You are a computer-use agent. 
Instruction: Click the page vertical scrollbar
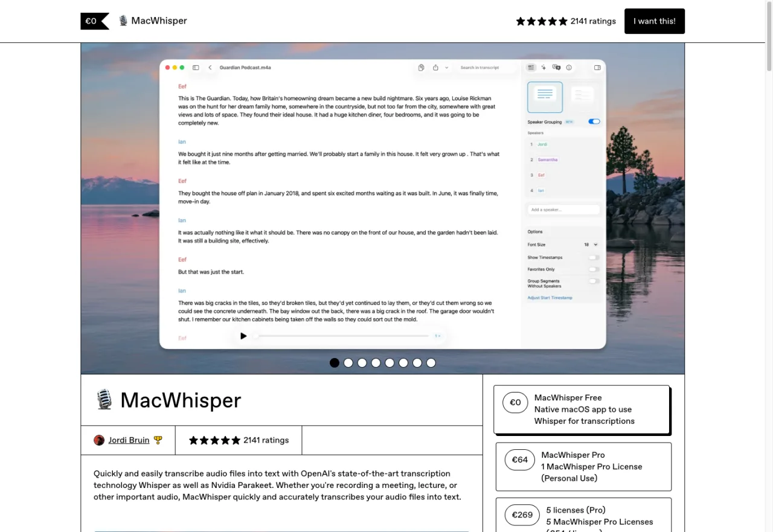(x=769, y=36)
